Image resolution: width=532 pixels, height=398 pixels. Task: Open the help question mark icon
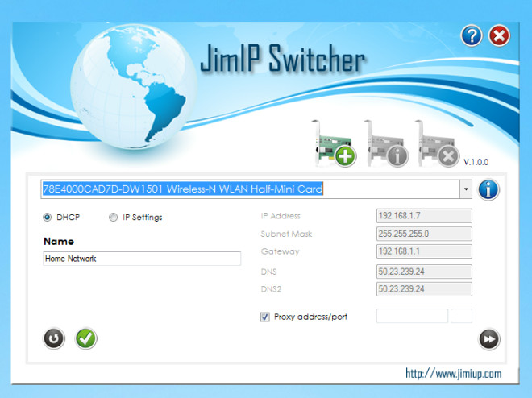click(472, 35)
